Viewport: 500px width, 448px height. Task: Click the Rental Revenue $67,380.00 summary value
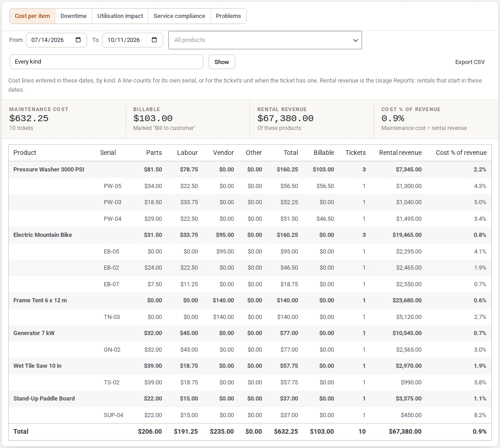tap(286, 118)
